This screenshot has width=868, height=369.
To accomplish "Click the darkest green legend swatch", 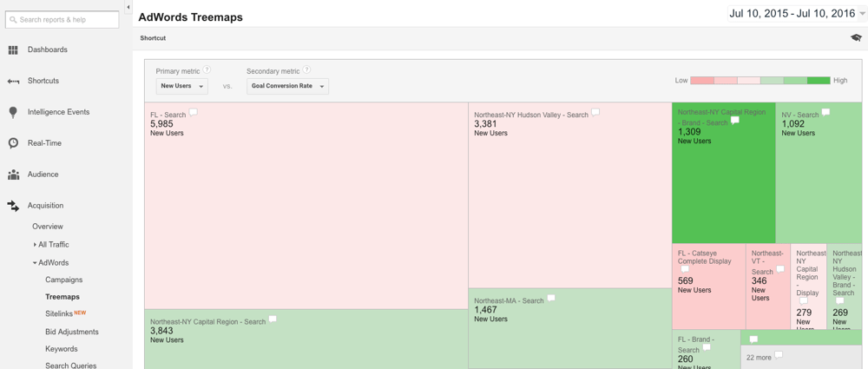I will click(x=819, y=81).
